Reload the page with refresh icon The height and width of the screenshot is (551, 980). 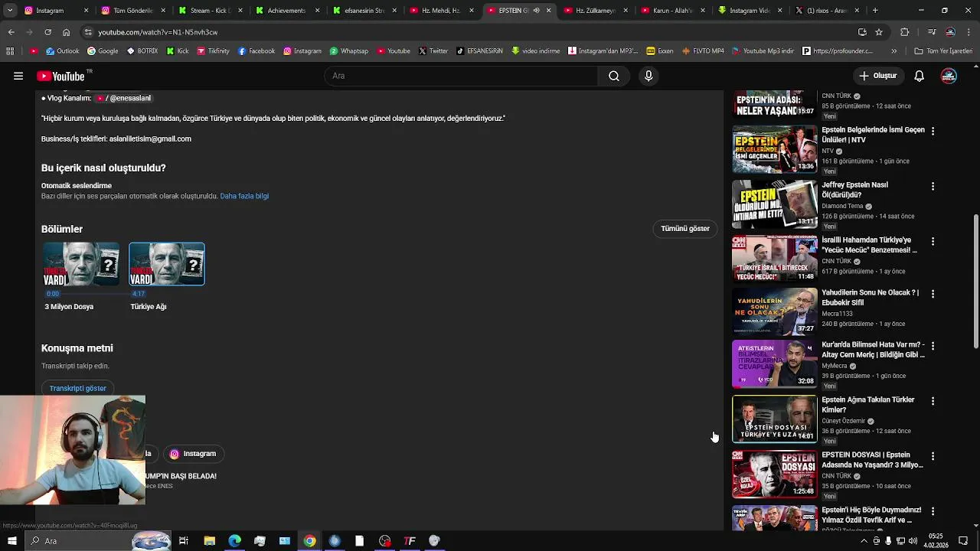click(47, 32)
